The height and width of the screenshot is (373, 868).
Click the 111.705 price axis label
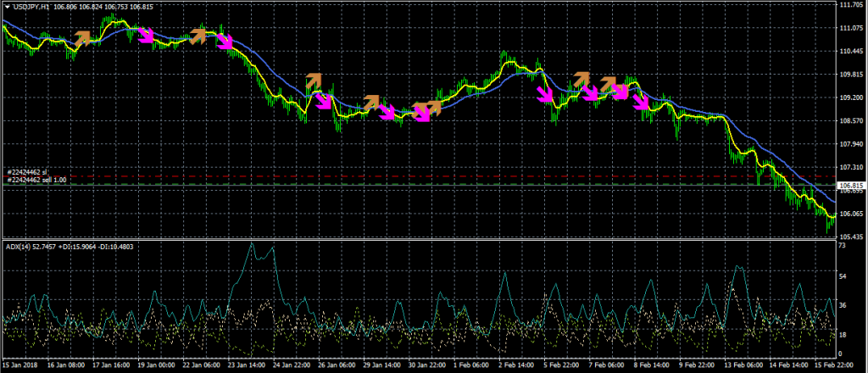pos(850,5)
